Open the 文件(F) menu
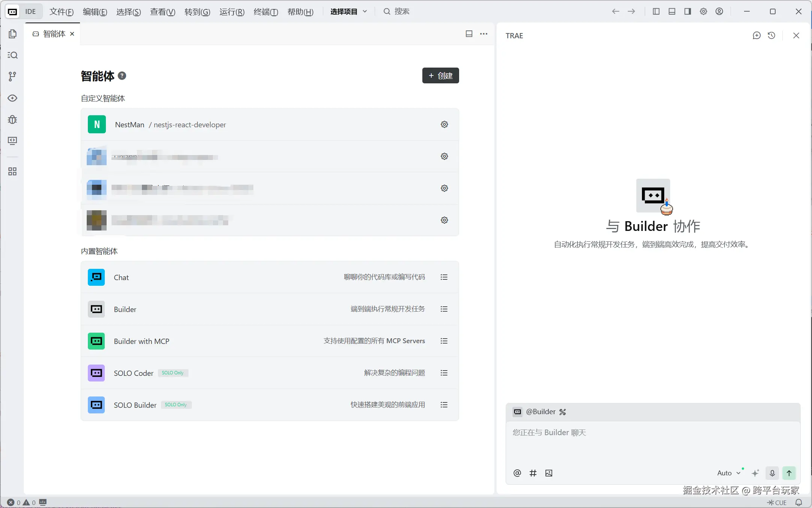 pos(62,12)
